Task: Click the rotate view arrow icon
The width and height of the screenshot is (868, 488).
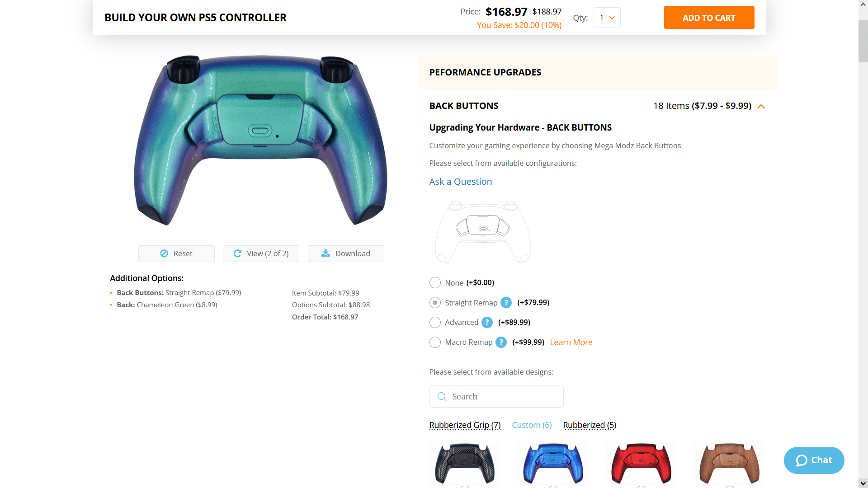Action: 237,253
